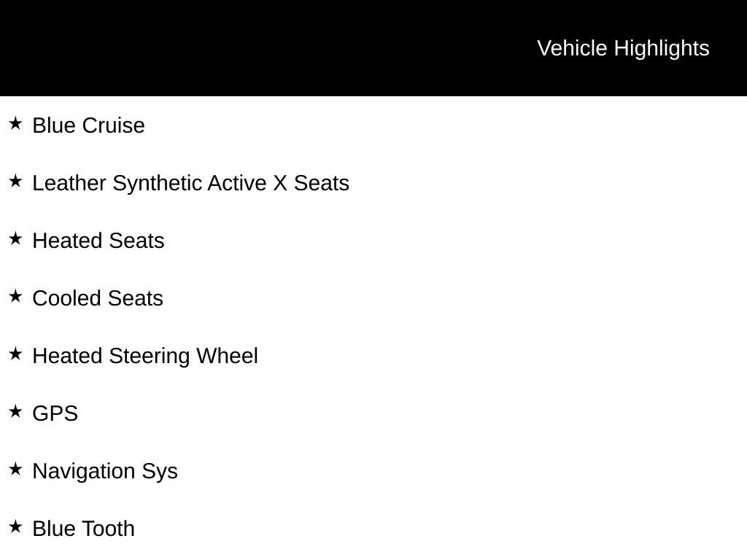Click the star icon before Navigation Sys
Screen dimensions: 747x560
click(15, 469)
